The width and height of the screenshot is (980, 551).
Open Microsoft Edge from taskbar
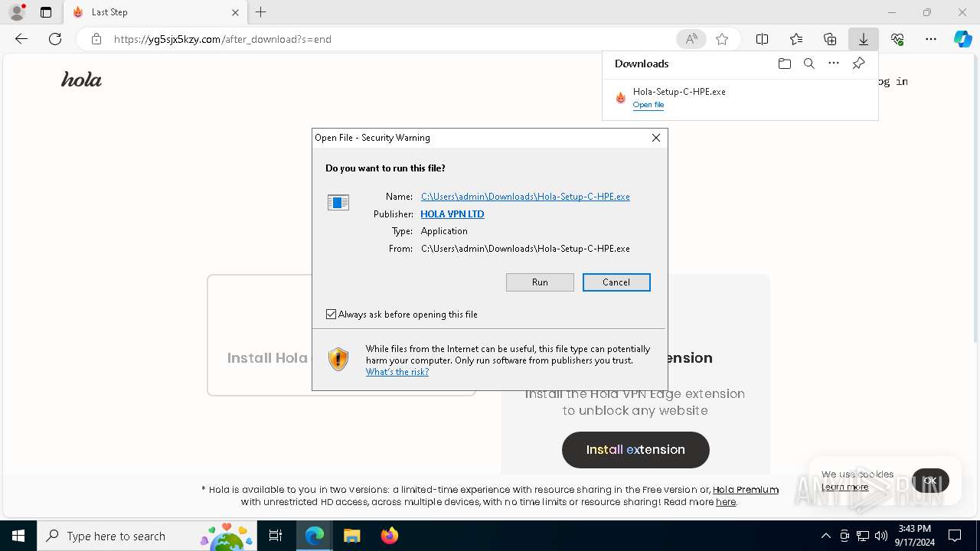[315, 536]
